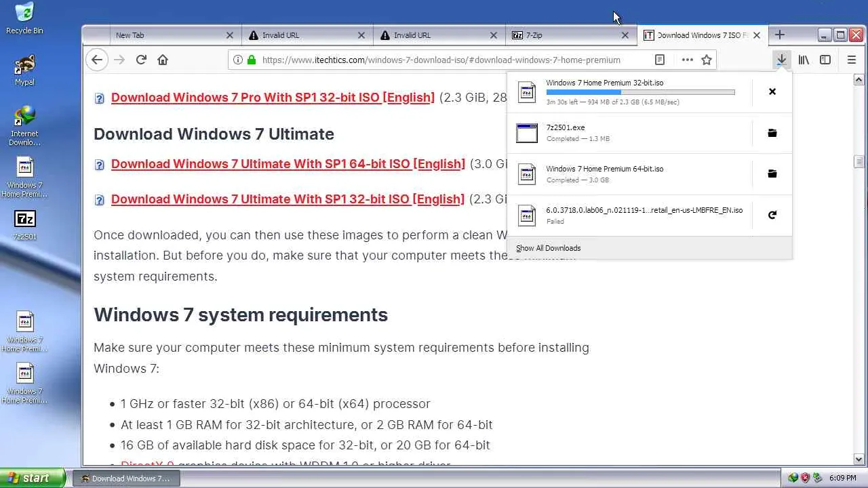Open the red security shield tray icon

pyautogui.click(x=805, y=478)
